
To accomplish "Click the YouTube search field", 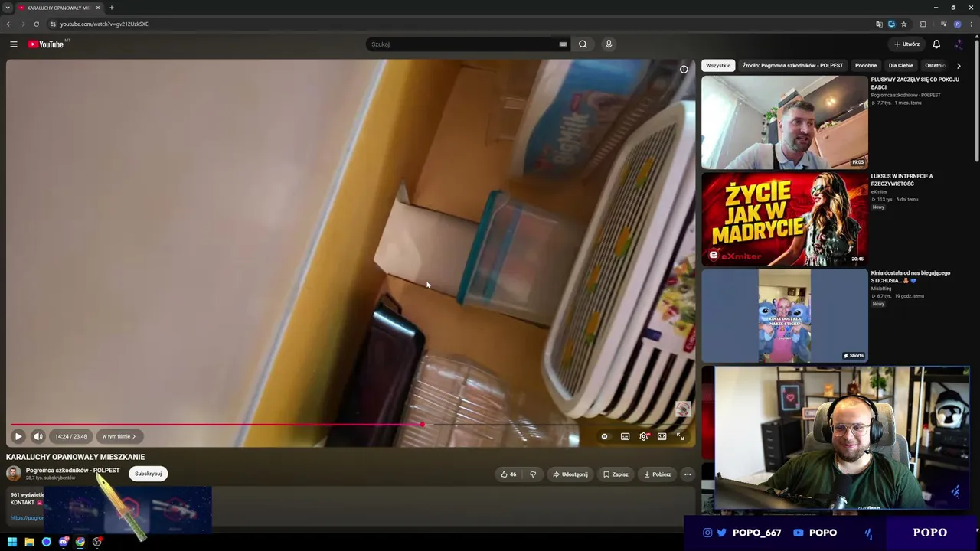I will [x=463, y=44].
